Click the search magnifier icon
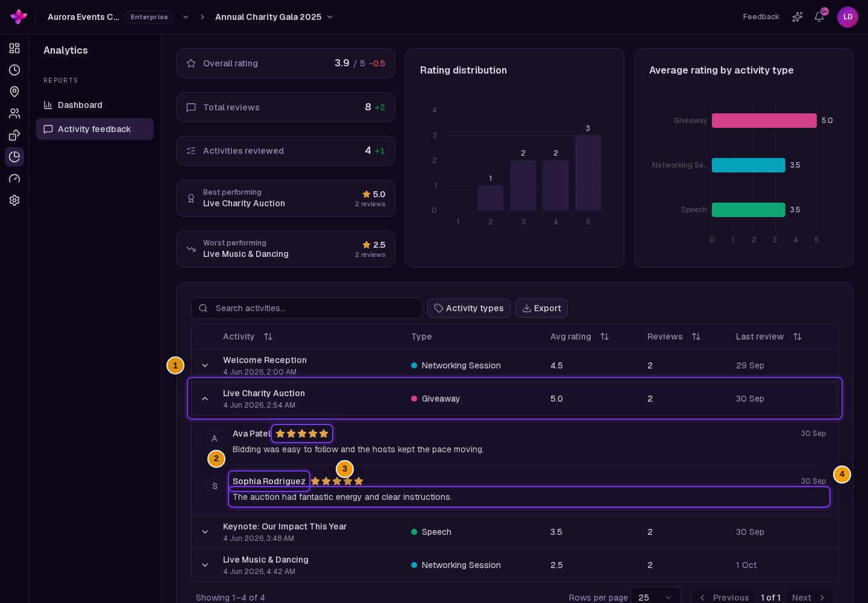Screen dimensions: 868x603 [203, 308]
